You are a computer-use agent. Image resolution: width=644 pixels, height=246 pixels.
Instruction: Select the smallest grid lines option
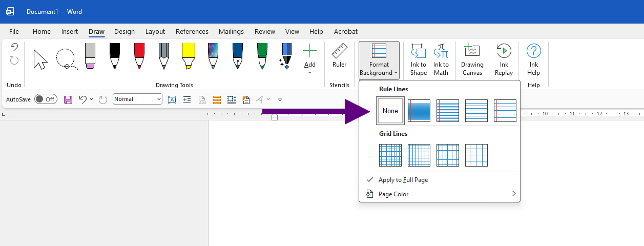pyautogui.click(x=390, y=155)
